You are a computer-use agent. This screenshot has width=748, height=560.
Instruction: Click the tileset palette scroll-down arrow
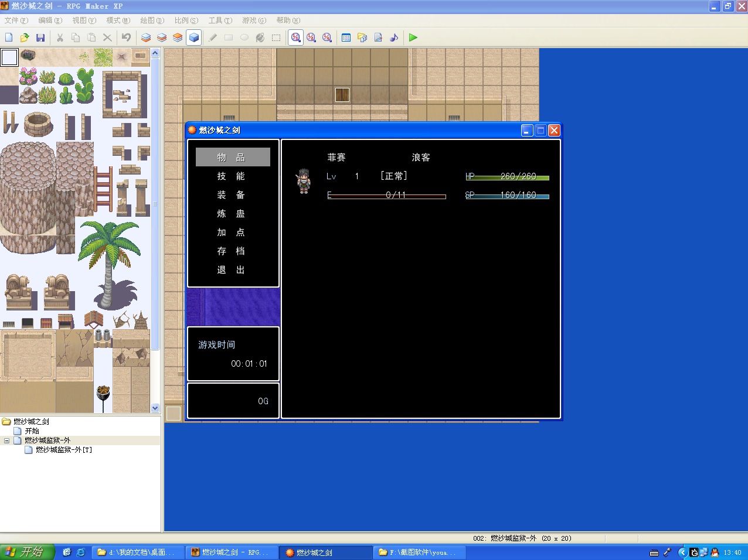tap(155, 408)
